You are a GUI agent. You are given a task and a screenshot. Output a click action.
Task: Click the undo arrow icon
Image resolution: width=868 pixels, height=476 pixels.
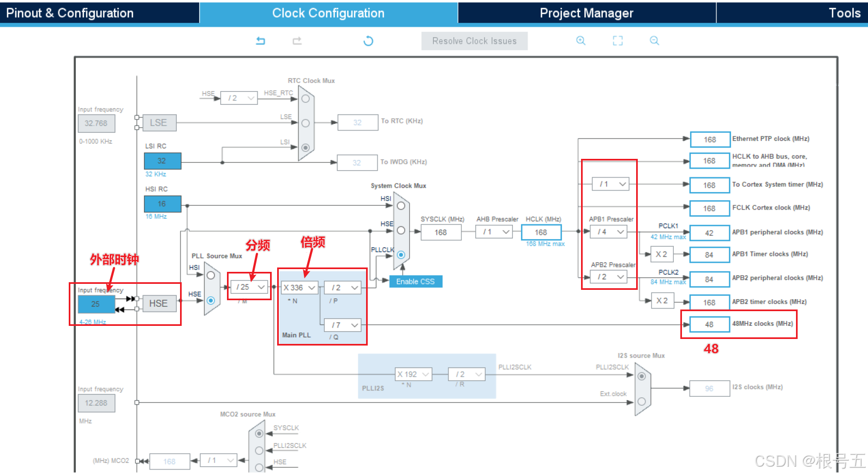[260, 40]
